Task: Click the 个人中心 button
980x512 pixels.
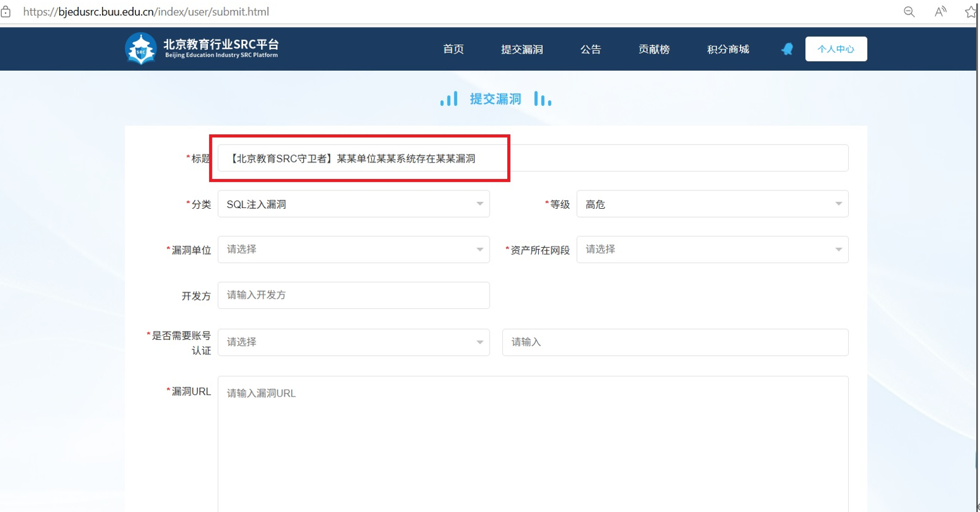Action: 836,49
